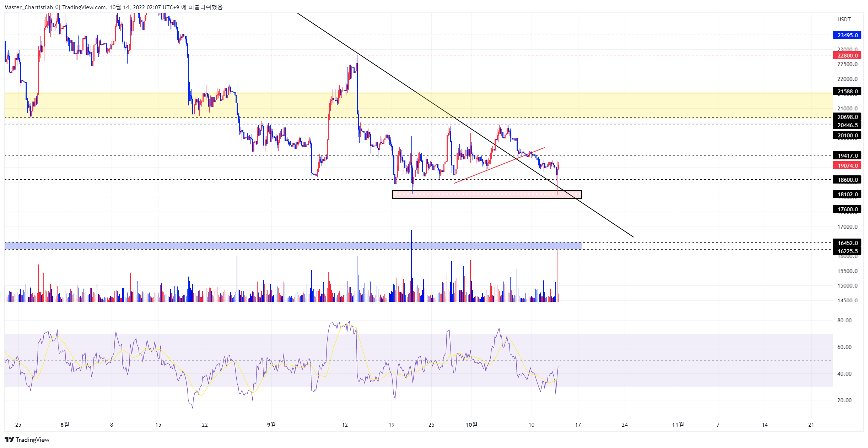Click the USDT currency label
Screen dimensions: 868x448
point(844,19)
